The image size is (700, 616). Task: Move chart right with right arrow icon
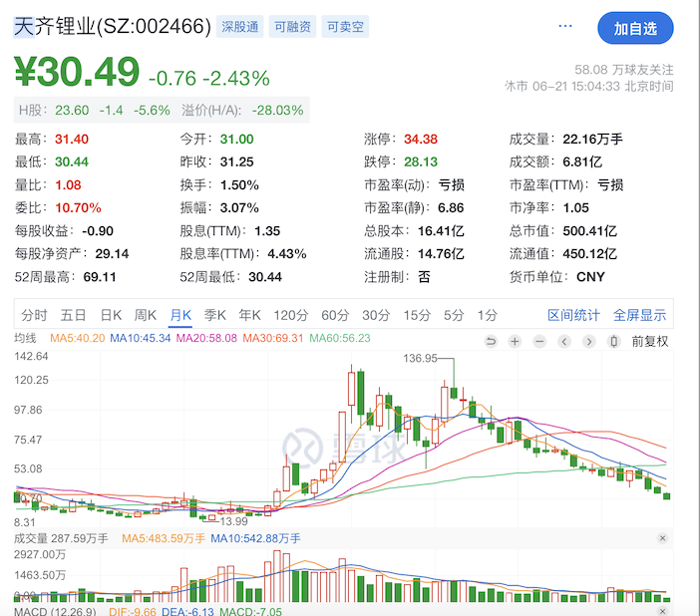589,342
